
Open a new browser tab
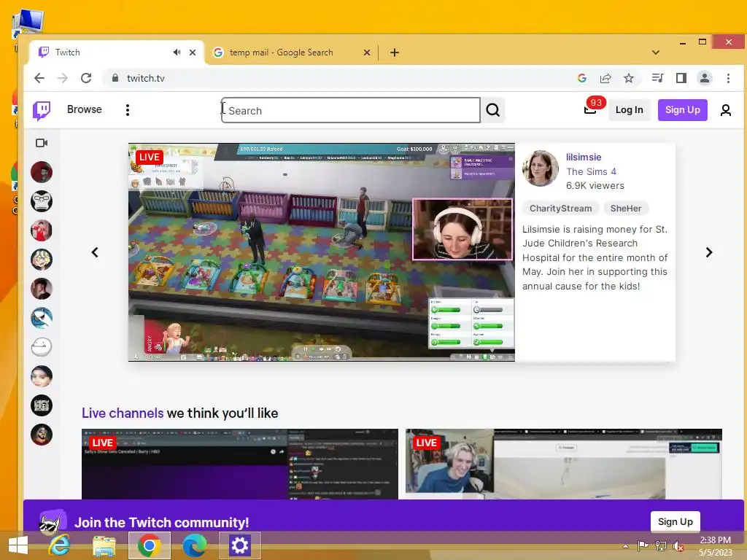pos(395,52)
